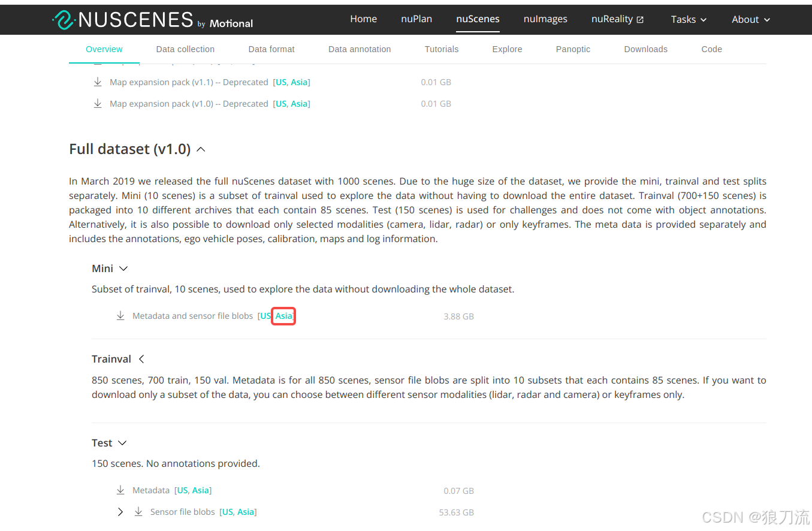The height and width of the screenshot is (531, 812).
Task: Click US link for Test Sensor file blobs
Action: pos(228,512)
